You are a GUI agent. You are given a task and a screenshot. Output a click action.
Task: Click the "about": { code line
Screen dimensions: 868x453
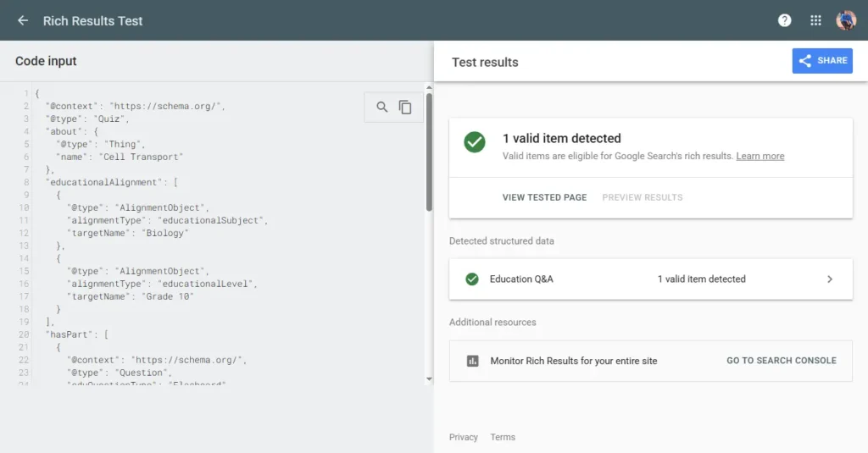coord(71,131)
